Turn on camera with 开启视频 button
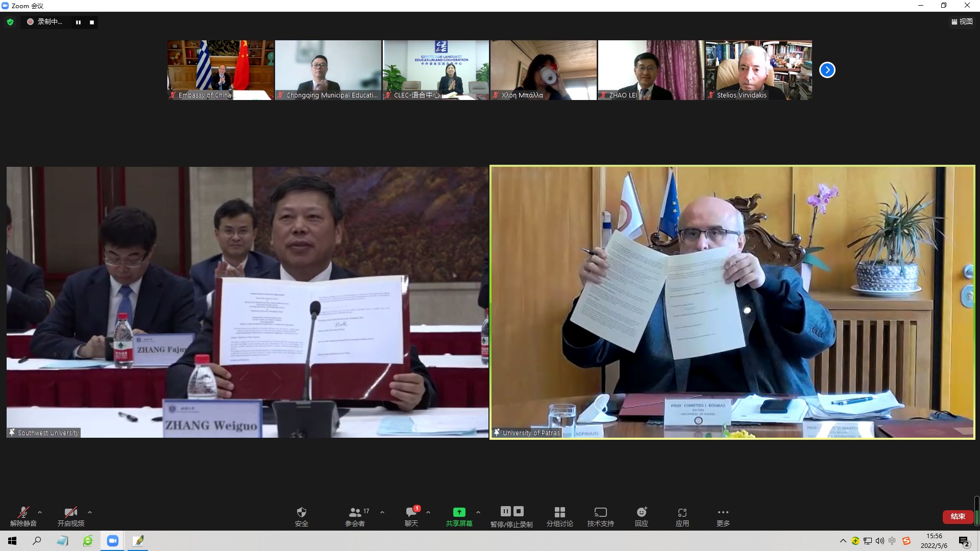Screen dimensions: 980x551 pyautogui.click(x=71, y=516)
